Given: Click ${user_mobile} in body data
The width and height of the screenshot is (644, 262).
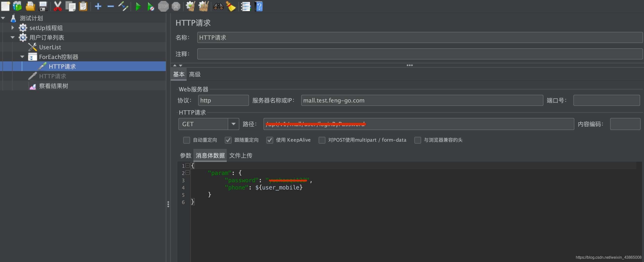Looking at the screenshot, I should point(279,187).
